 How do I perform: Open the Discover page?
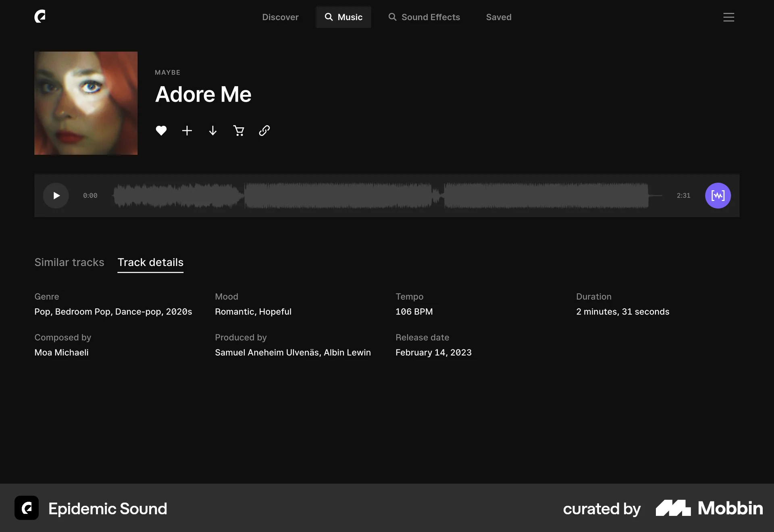click(280, 17)
